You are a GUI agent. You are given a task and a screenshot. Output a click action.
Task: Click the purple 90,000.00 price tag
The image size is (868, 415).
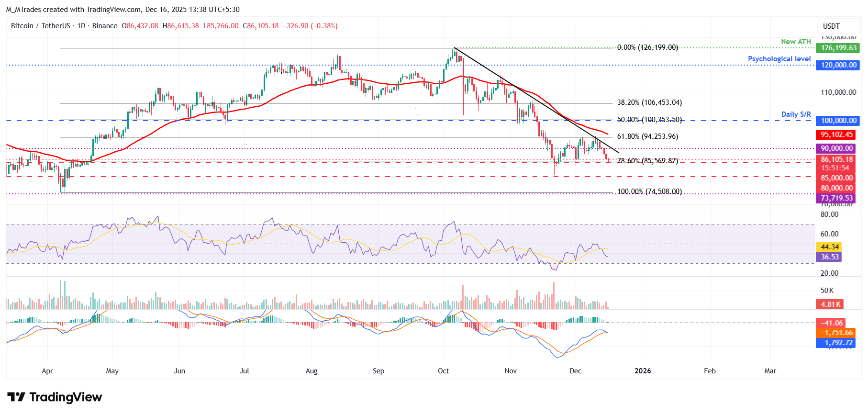tap(836, 148)
